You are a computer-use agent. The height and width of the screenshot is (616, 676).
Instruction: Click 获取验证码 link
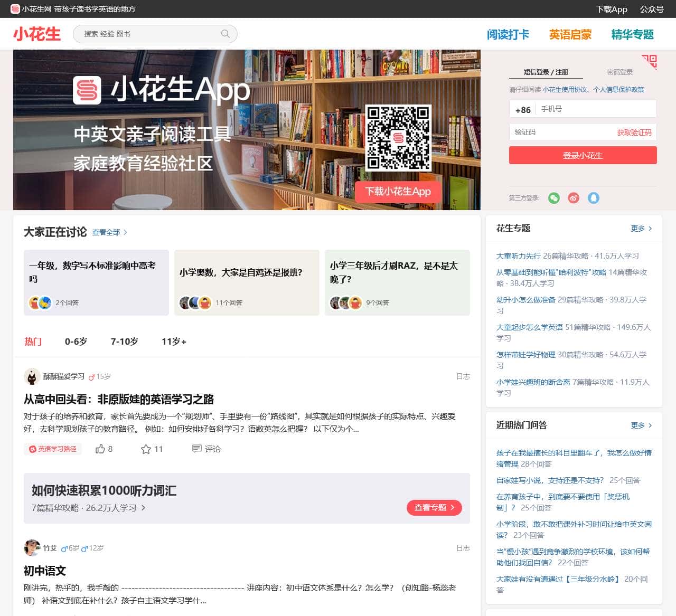point(634,132)
